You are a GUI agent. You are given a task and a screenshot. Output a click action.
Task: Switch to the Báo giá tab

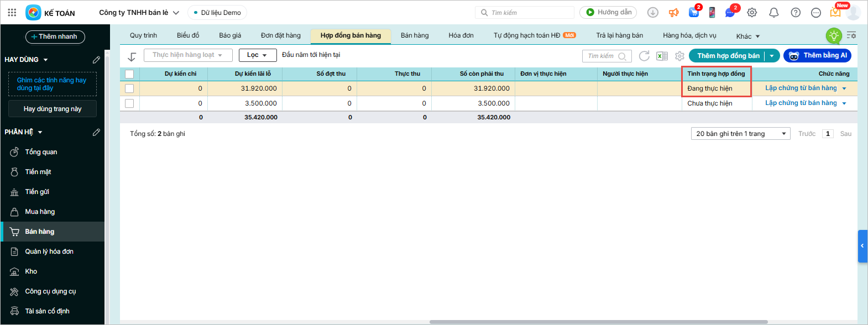(230, 35)
